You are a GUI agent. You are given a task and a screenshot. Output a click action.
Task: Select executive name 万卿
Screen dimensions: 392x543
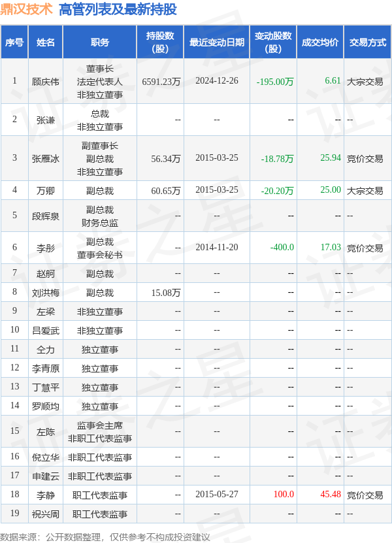coord(46,191)
